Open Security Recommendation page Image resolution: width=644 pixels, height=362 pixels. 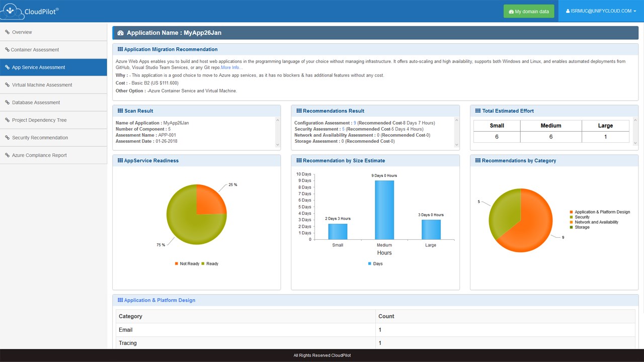click(53, 138)
